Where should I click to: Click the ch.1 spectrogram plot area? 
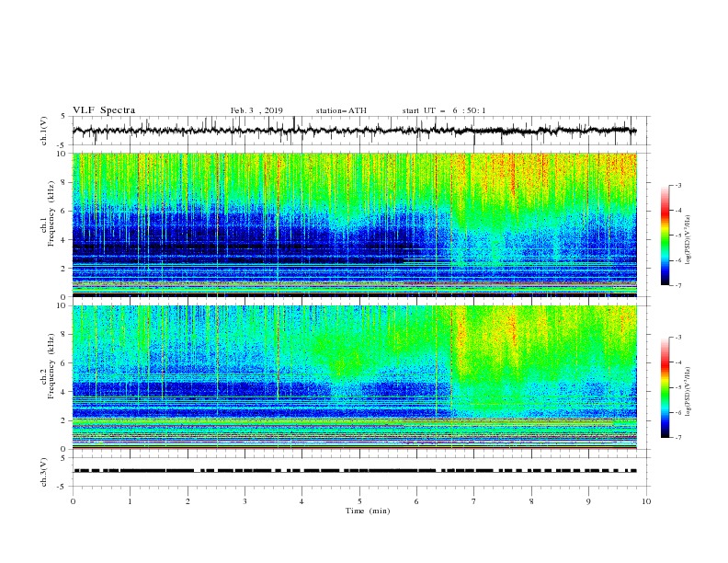click(x=355, y=224)
